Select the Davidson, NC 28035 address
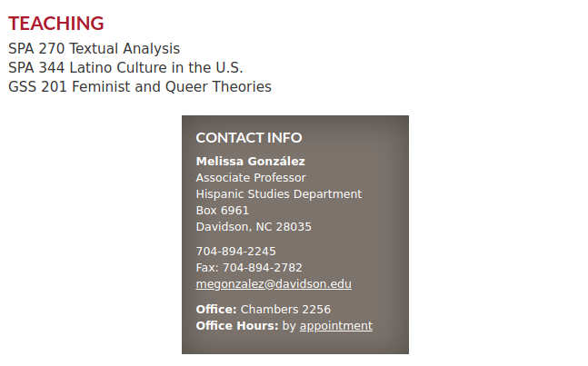Image resolution: width=588 pixels, height=366 pixels. (254, 227)
